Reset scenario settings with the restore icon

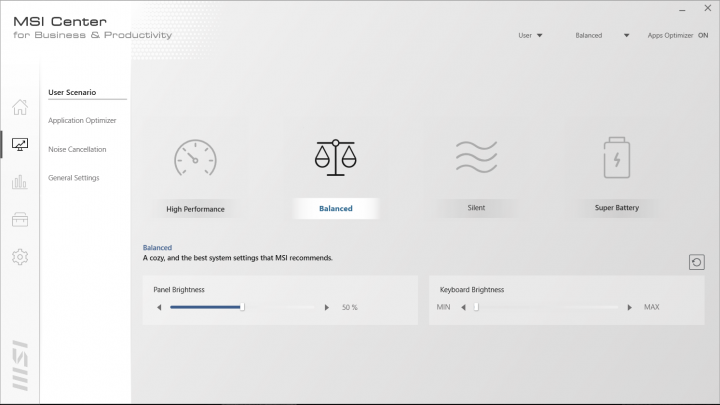click(697, 262)
